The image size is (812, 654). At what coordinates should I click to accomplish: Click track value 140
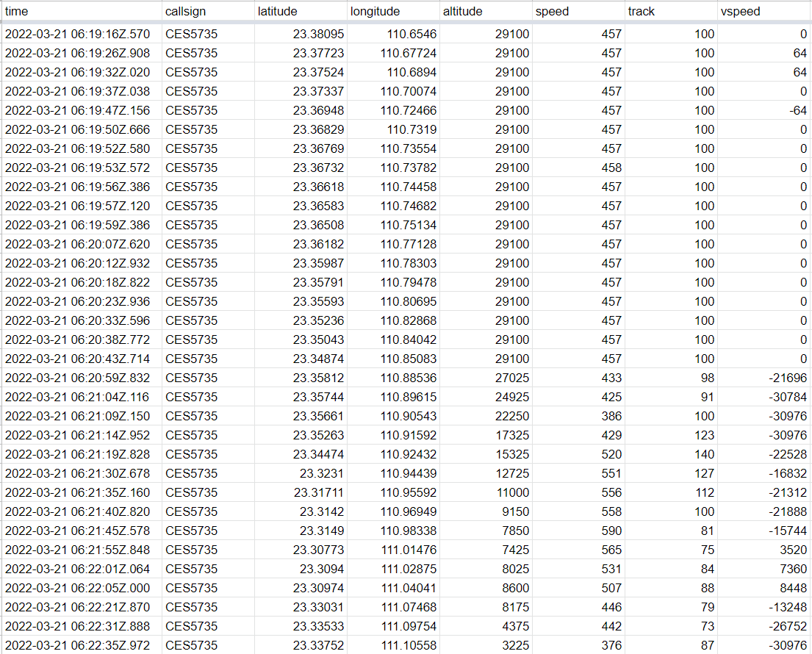tap(704, 455)
